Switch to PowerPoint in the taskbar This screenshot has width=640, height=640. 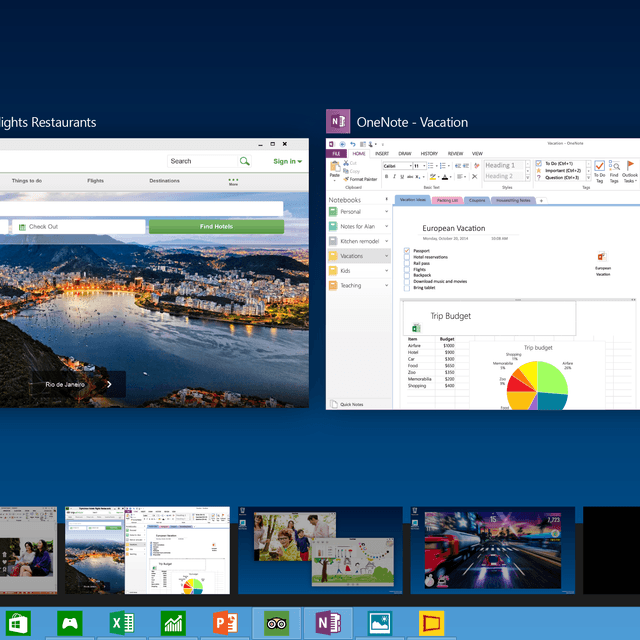coord(225,623)
